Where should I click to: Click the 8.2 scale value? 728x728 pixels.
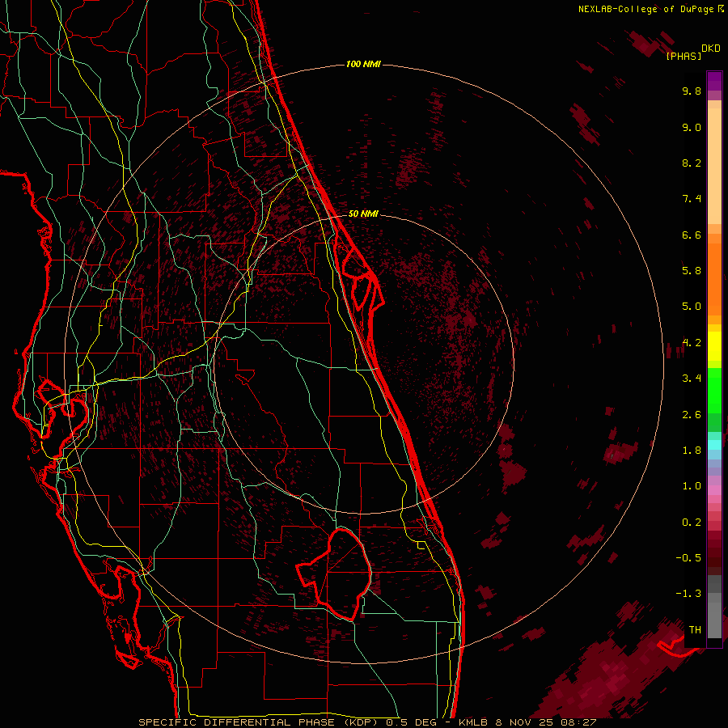[692, 163]
